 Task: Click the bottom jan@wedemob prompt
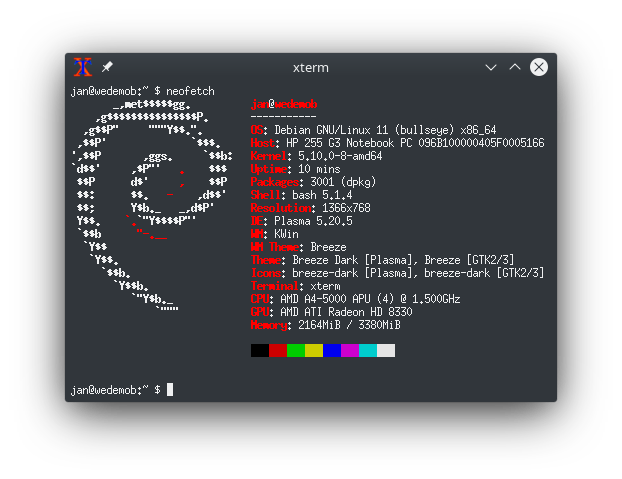click(116, 390)
